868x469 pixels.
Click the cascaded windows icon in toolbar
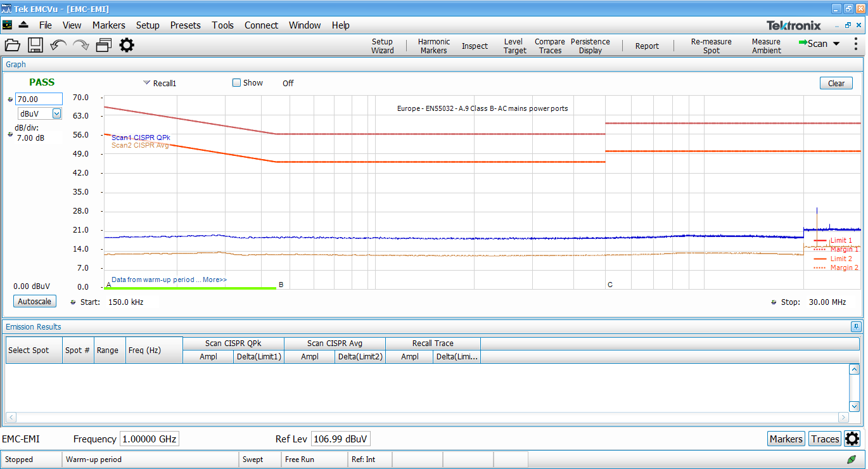(103, 45)
